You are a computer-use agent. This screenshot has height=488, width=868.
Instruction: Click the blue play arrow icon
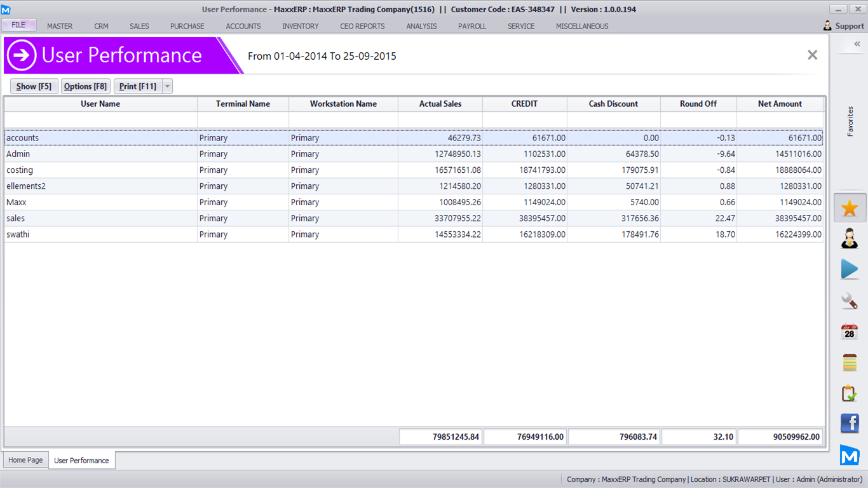pyautogui.click(x=850, y=269)
